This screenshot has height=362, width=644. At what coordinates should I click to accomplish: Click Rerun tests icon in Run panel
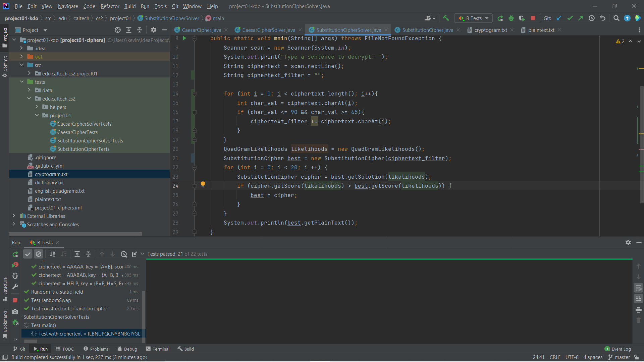(15, 254)
